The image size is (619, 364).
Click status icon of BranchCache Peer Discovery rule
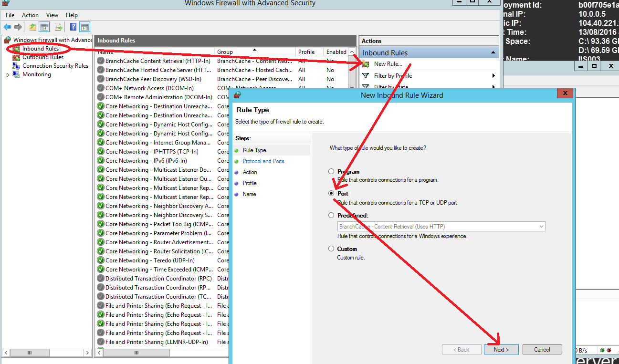[x=101, y=79]
